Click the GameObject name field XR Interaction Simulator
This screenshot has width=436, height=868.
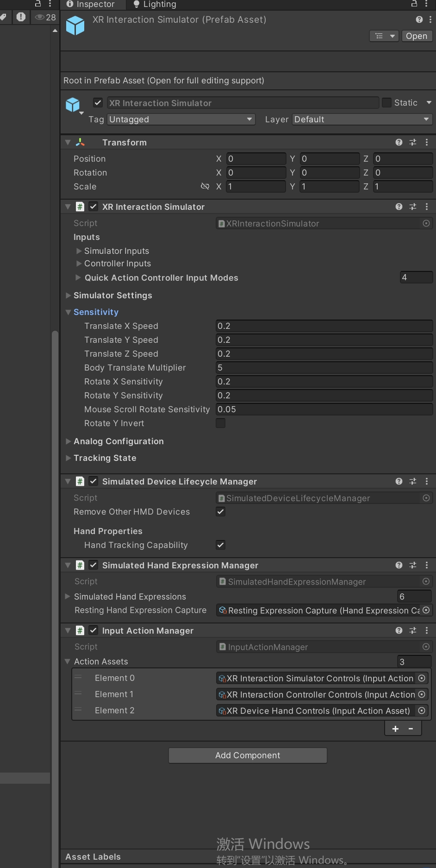(243, 103)
